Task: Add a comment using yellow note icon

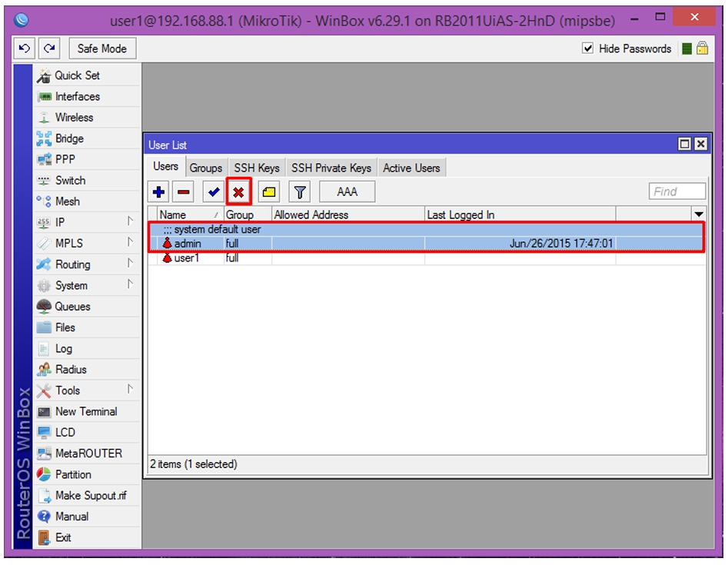Action: [269, 191]
